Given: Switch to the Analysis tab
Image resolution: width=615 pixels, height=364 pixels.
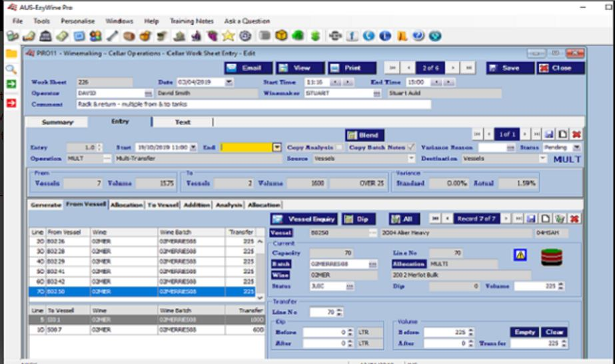Looking at the screenshot, I should 229,204.
